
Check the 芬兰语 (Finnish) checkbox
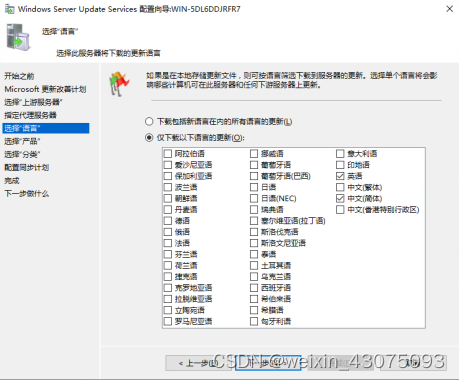click(168, 254)
